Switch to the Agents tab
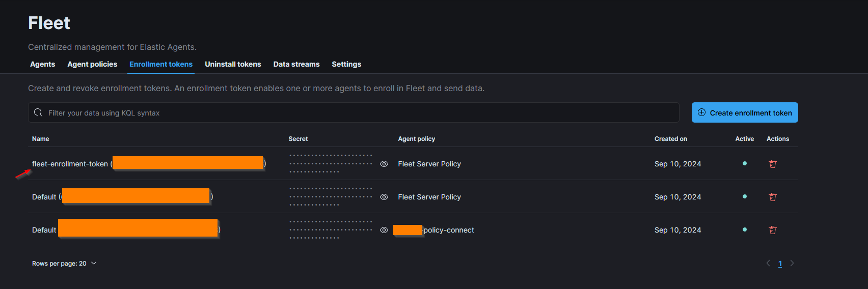Screen dimensions: 868x289 pos(42,64)
